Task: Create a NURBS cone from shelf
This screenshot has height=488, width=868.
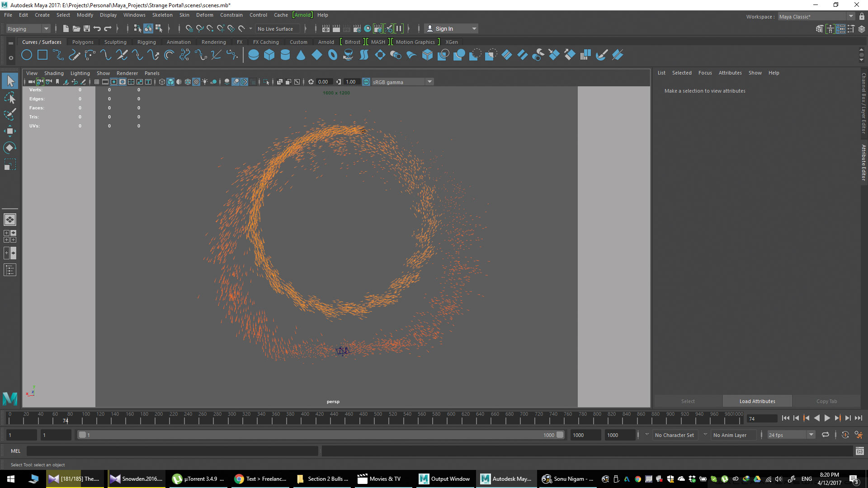Action: tap(301, 55)
